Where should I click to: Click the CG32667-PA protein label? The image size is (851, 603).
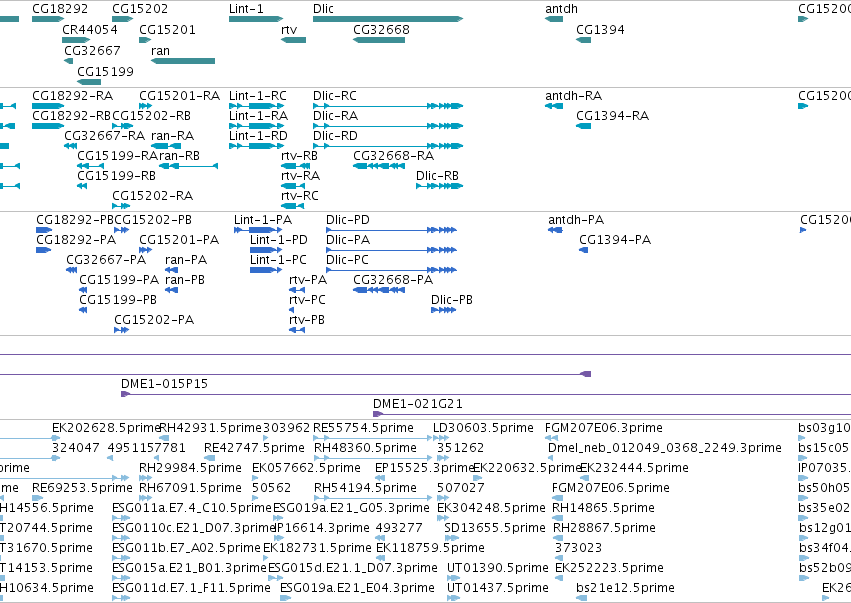(x=106, y=260)
